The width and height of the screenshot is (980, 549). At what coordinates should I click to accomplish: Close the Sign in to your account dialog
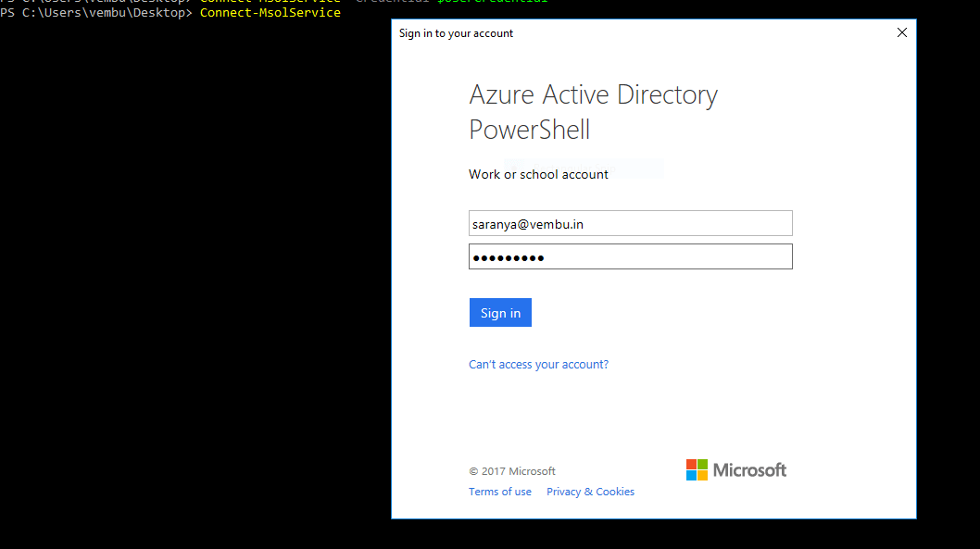coord(902,32)
